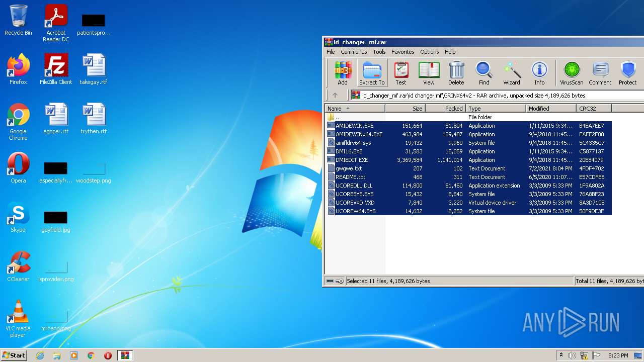Select README.txt in the archive

(468, 177)
